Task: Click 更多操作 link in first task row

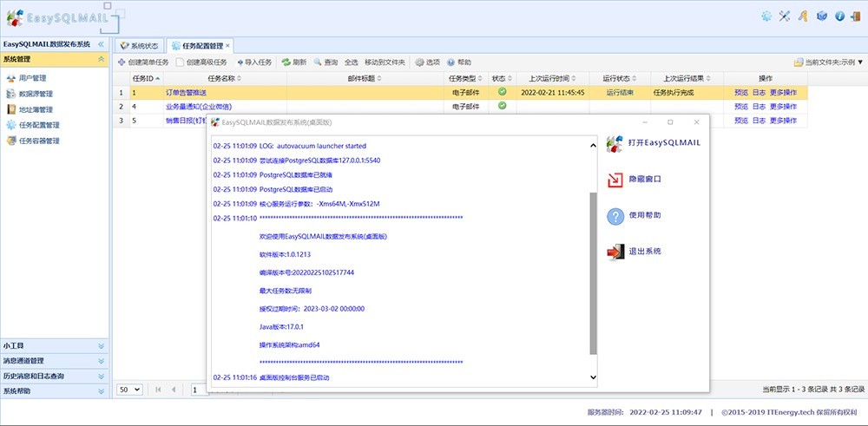Action: pos(783,92)
